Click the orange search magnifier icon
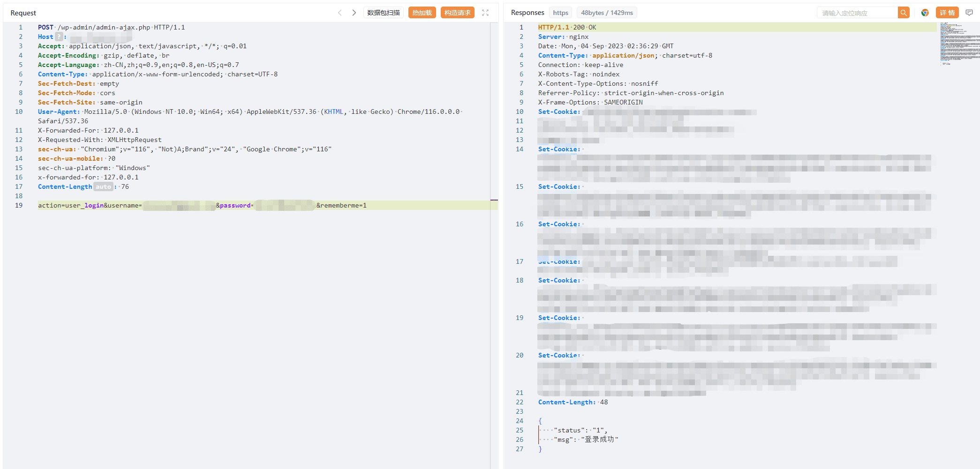Screen dimensions: 980x469 point(904,13)
